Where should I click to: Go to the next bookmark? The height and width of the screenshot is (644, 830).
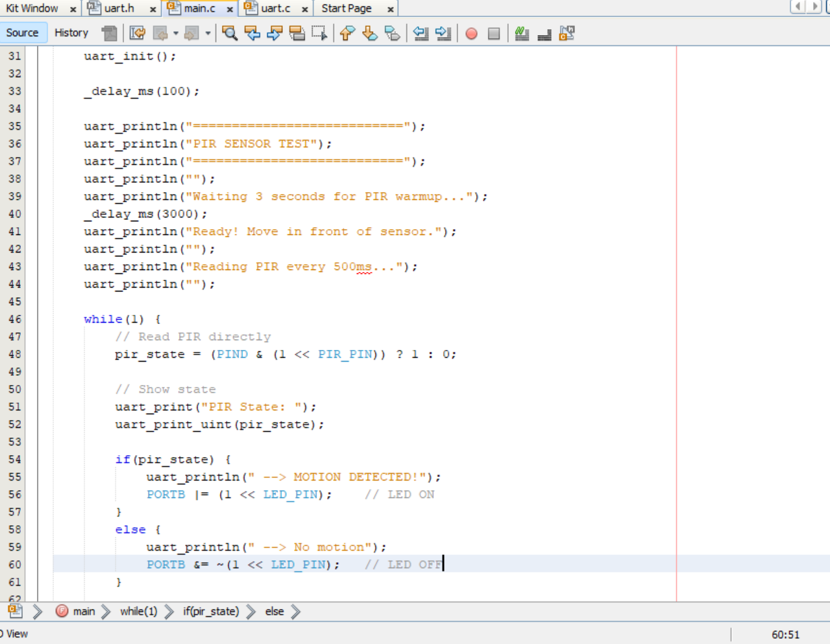click(370, 33)
